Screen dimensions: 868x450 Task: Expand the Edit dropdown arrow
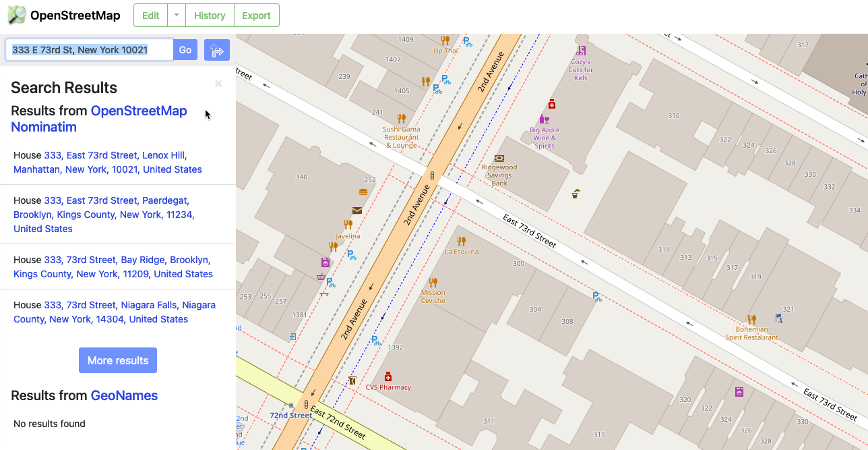point(175,15)
